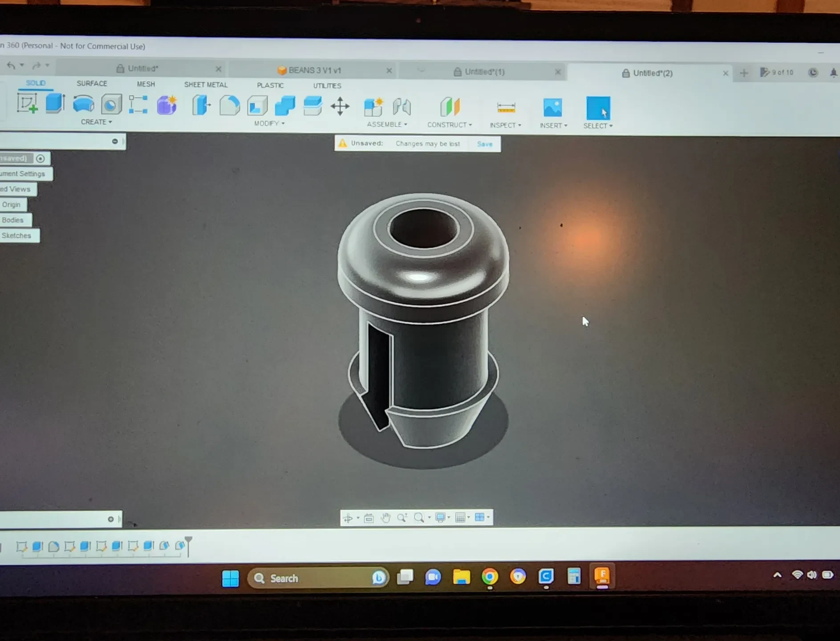Viewport: 840px width, 641px height.
Task: Expand the INSPECT dropdown
Action: click(505, 125)
